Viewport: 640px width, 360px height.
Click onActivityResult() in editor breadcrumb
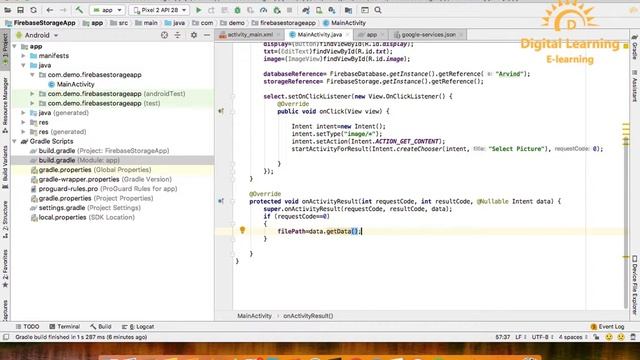(x=308, y=316)
